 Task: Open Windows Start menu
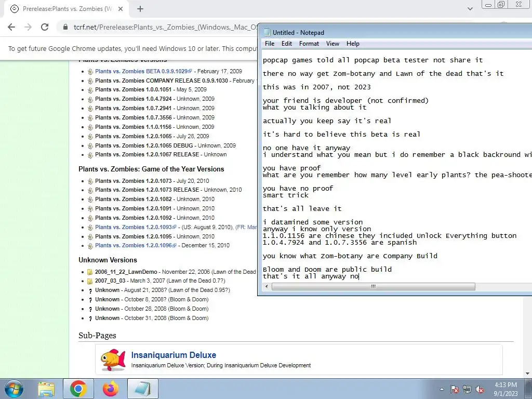click(14, 389)
